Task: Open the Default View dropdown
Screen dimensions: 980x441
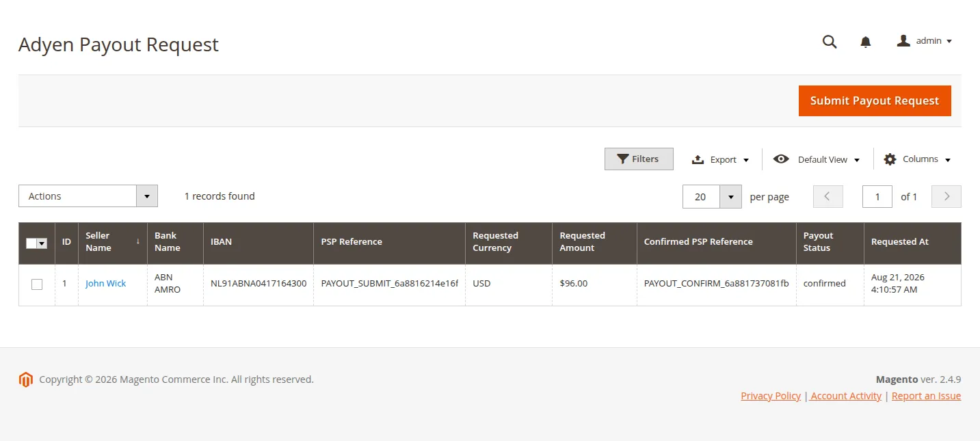Action: click(x=817, y=159)
